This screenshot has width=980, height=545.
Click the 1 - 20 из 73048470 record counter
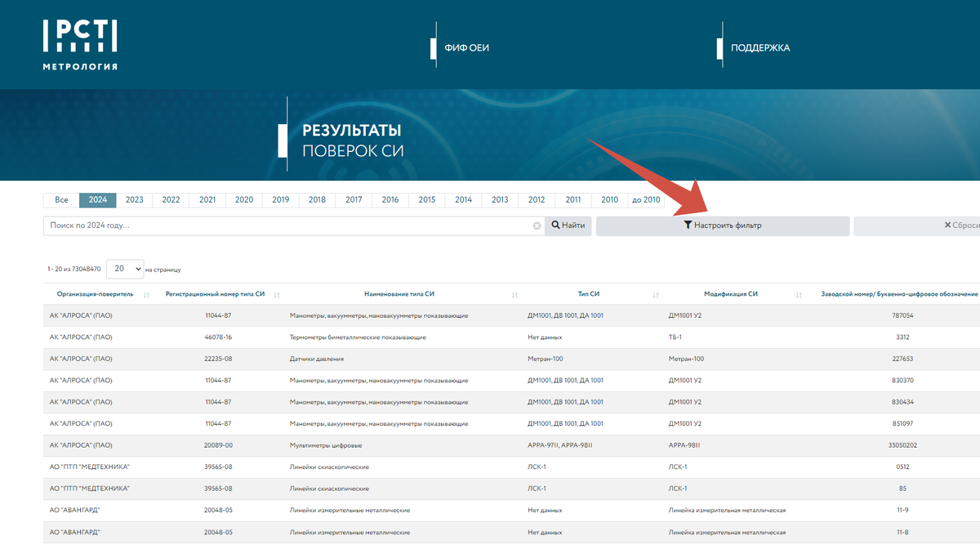(73, 269)
